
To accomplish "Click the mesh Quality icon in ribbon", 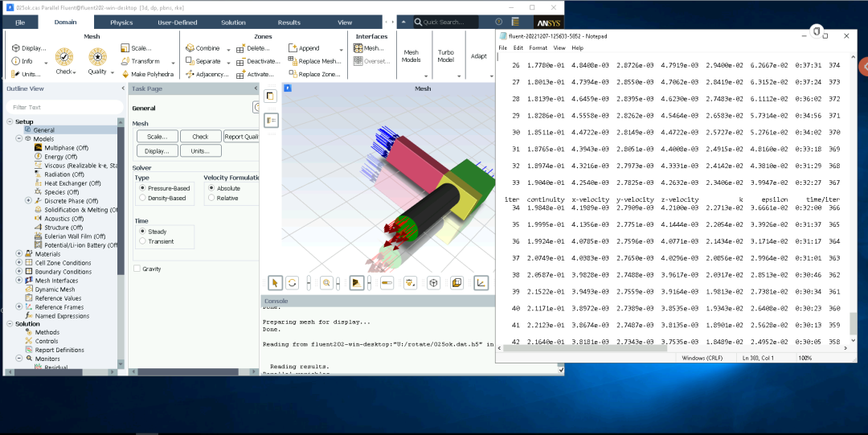I will [97, 56].
